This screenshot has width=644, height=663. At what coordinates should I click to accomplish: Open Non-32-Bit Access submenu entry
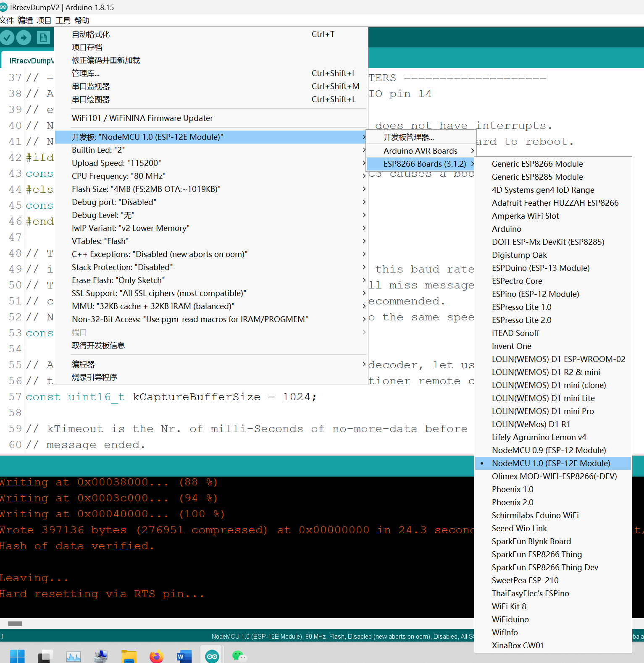[x=211, y=319]
